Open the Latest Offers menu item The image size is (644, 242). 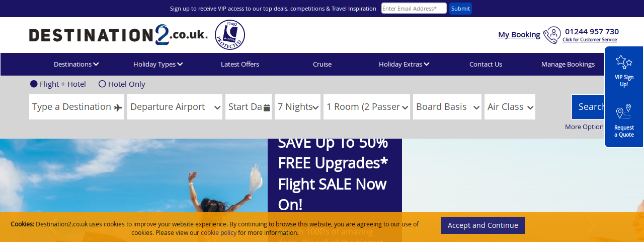[240, 64]
